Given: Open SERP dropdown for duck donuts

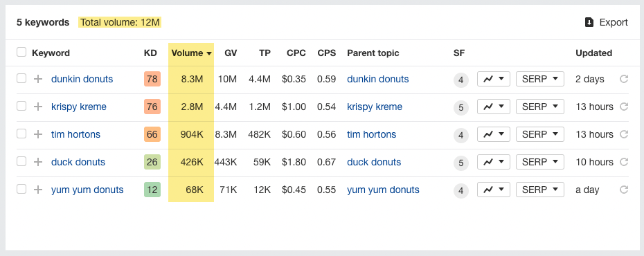Looking at the screenshot, I should click(x=539, y=162).
